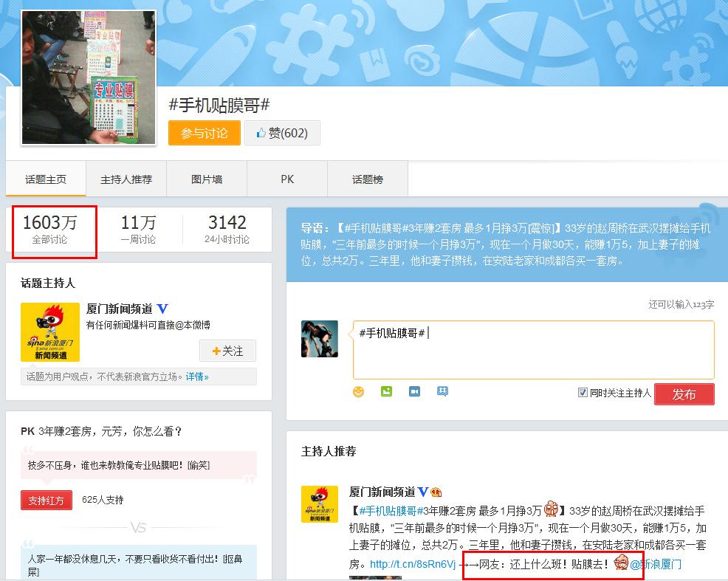Go to the PK tab

(x=287, y=179)
